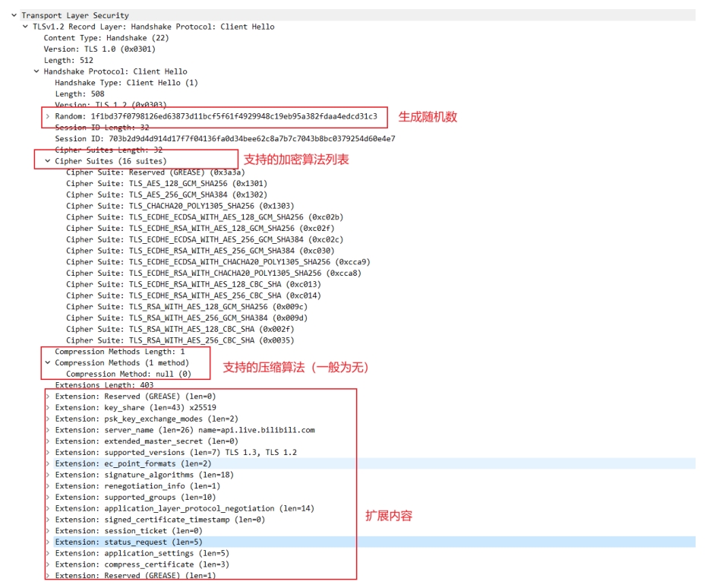Expand server_name extension for api.live.bilibili.com
Screen dimensions: 707x588
point(48,430)
